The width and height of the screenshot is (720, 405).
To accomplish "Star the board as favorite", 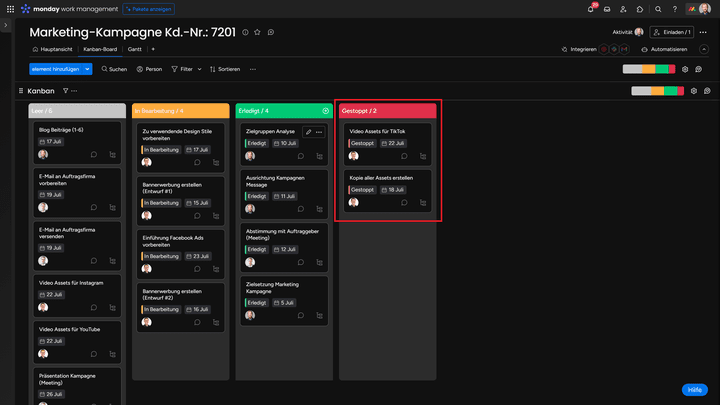I will point(258,32).
